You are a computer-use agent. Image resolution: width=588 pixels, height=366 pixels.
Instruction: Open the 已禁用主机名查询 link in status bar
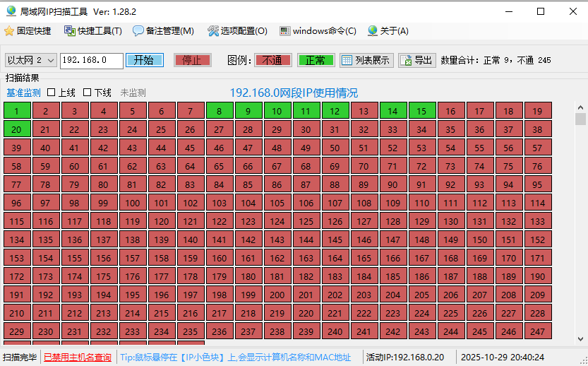[x=78, y=358]
